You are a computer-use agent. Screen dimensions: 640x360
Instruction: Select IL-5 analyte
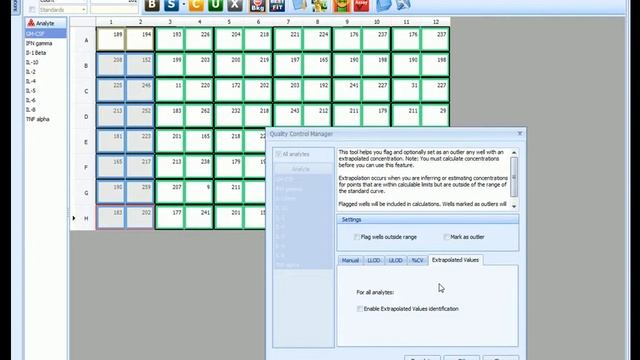click(46, 91)
